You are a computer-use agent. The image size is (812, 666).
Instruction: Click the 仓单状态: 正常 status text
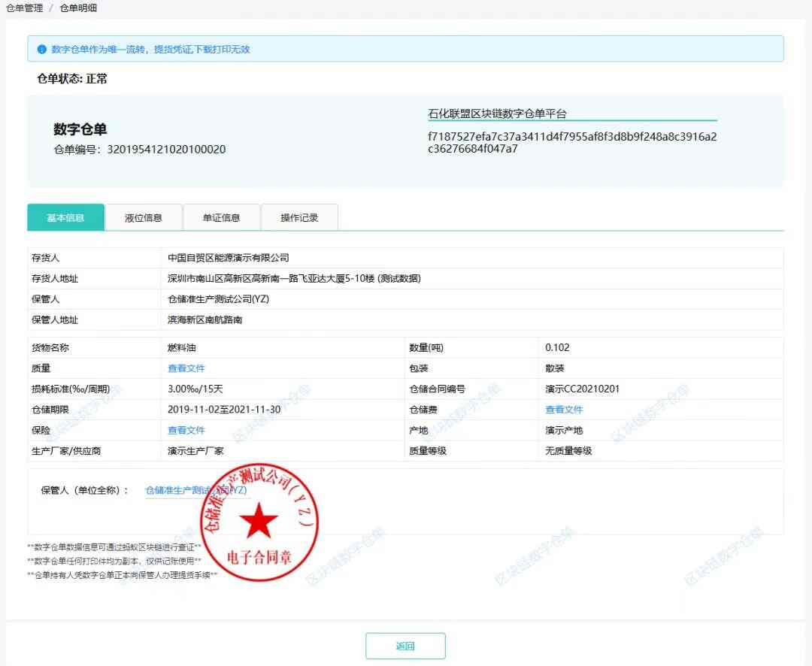(72, 78)
